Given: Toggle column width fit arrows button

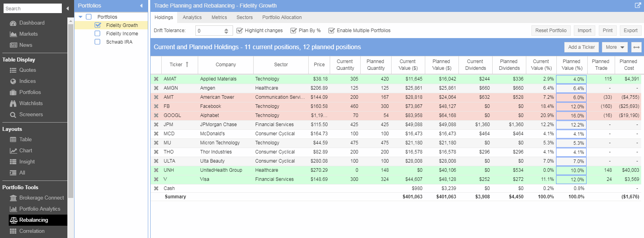Looking at the screenshot, I should pyautogui.click(x=636, y=47).
